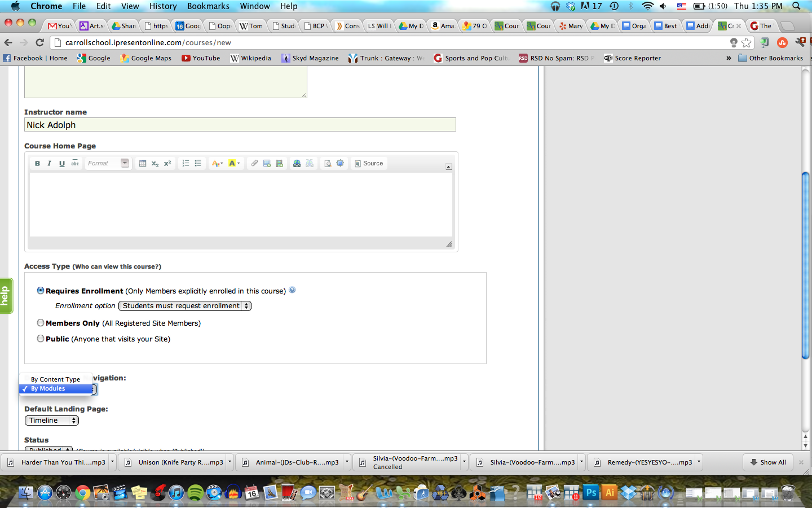This screenshot has height=508, width=812.
Task: Launch Photoshop from the Dock
Action: click(591, 492)
